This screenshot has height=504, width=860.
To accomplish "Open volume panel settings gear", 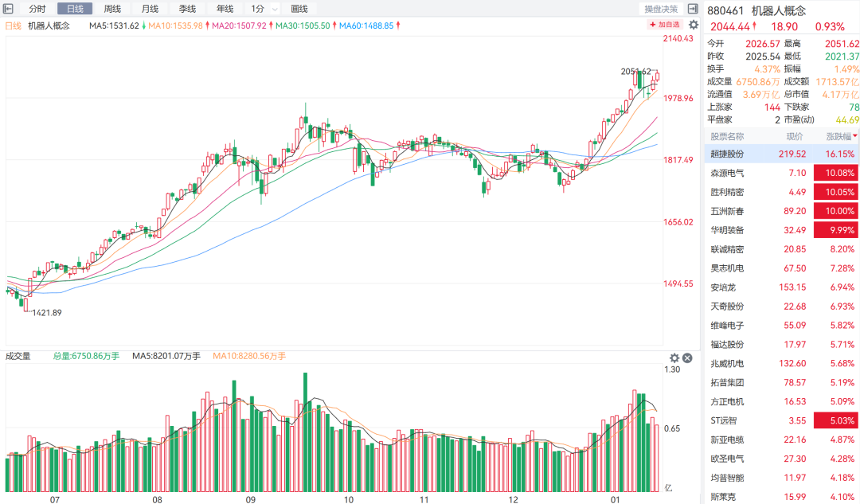I will point(674,357).
